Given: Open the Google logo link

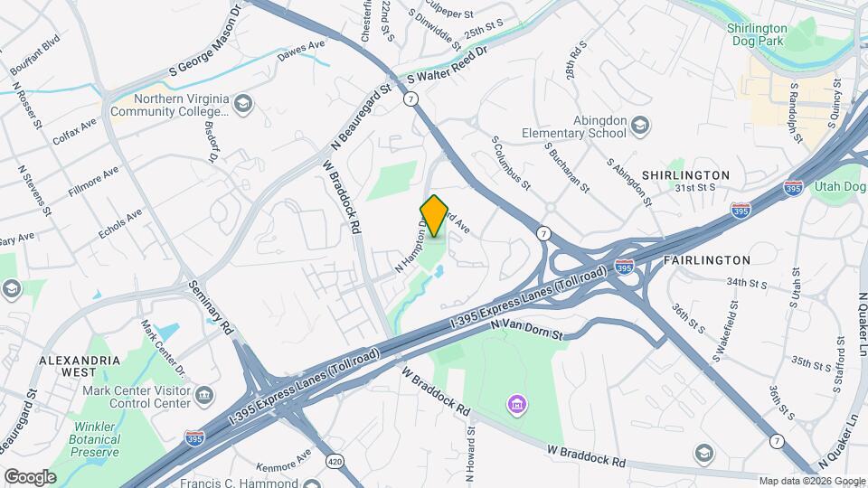Looking at the screenshot, I should [31, 477].
